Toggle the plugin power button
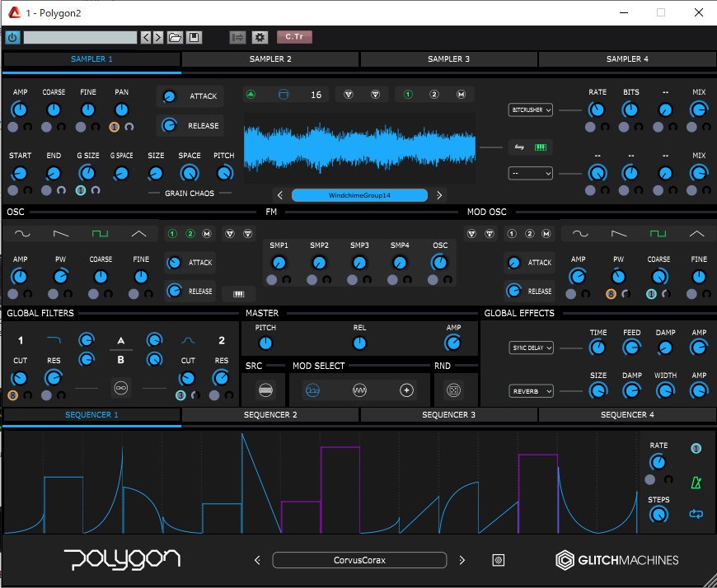 12,37
